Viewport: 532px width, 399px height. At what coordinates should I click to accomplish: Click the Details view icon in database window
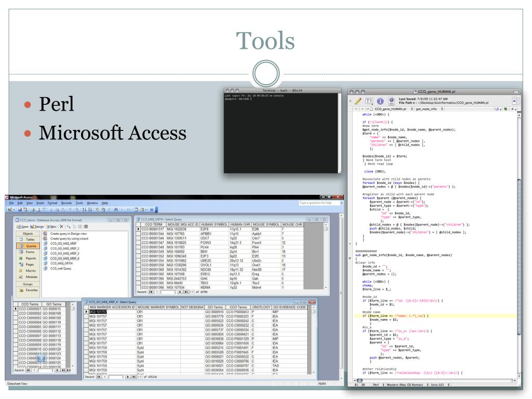[x=86, y=227]
